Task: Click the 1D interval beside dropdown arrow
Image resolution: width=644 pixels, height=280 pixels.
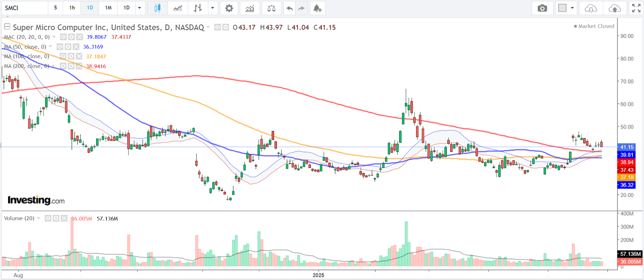Action: click(x=126, y=8)
